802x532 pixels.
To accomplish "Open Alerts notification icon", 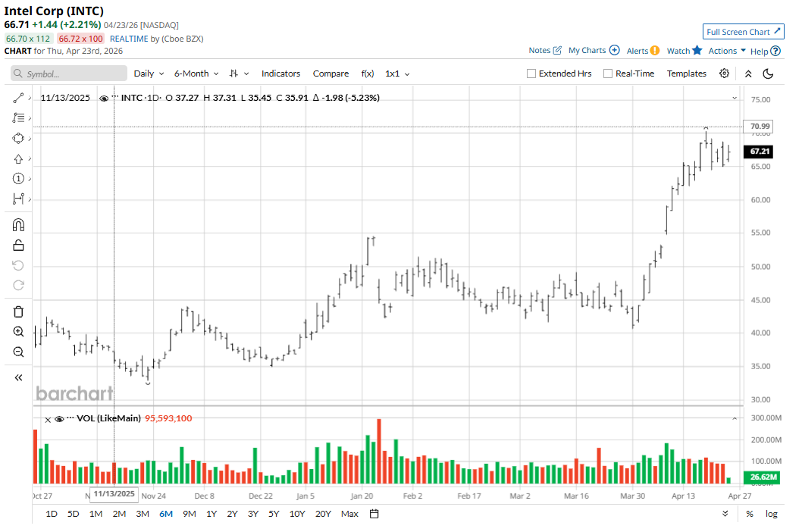I will tap(655, 51).
